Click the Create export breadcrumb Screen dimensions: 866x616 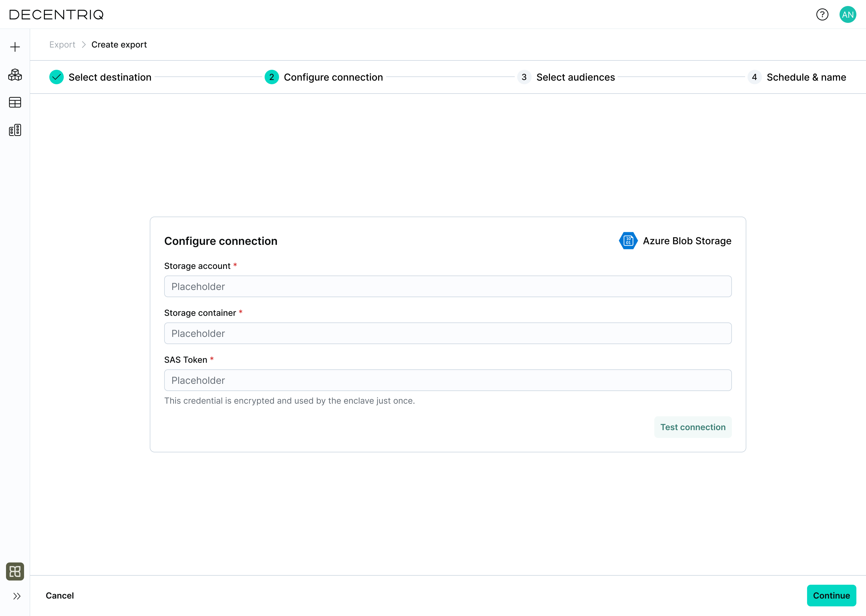click(x=119, y=45)
